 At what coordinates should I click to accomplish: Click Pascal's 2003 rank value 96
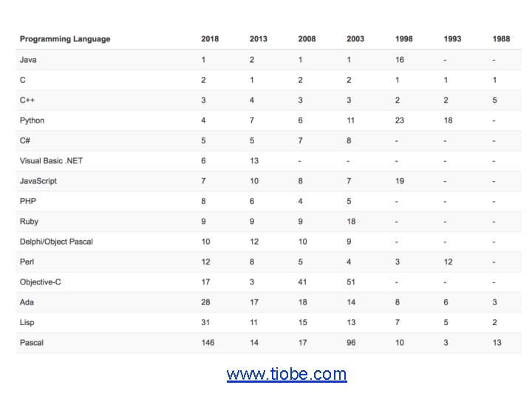tap(351, 343)
